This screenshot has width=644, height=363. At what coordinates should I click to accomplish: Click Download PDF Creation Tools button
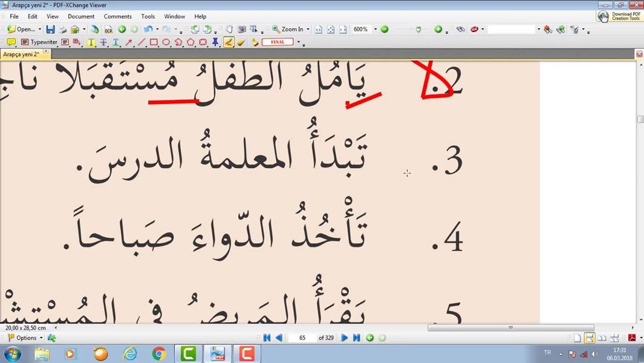[x=619, y=16]
